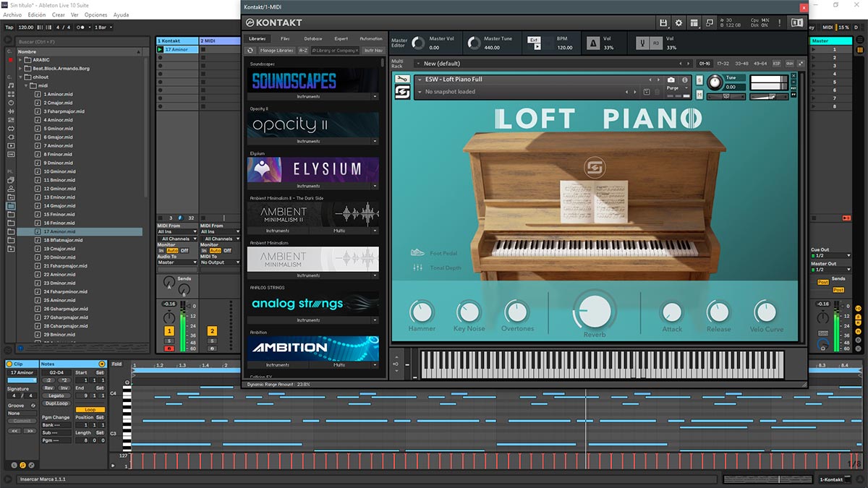Toggle Fold button in MIDI clip editor

(x=117, y=364)
